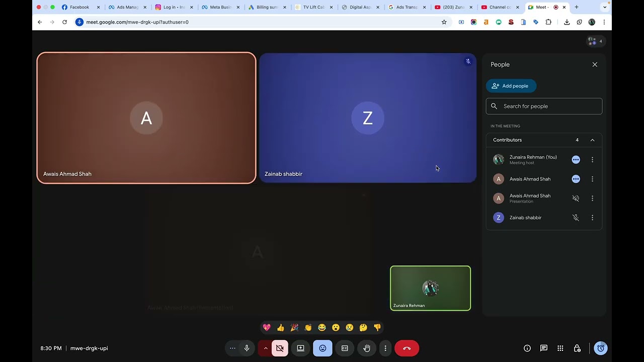644x362 pixels.
Task: Select the Zainab shabbir video tile
Action: click(368, 118)
